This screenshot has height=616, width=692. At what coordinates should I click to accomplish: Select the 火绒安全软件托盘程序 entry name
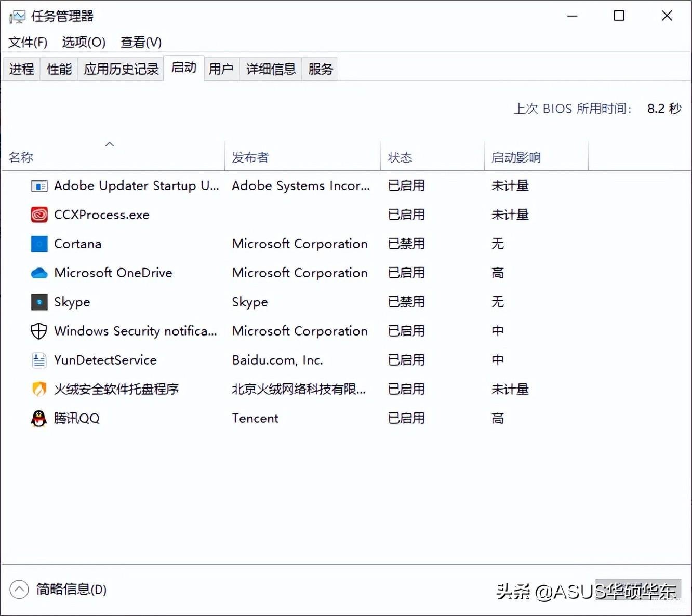(116, 389)
